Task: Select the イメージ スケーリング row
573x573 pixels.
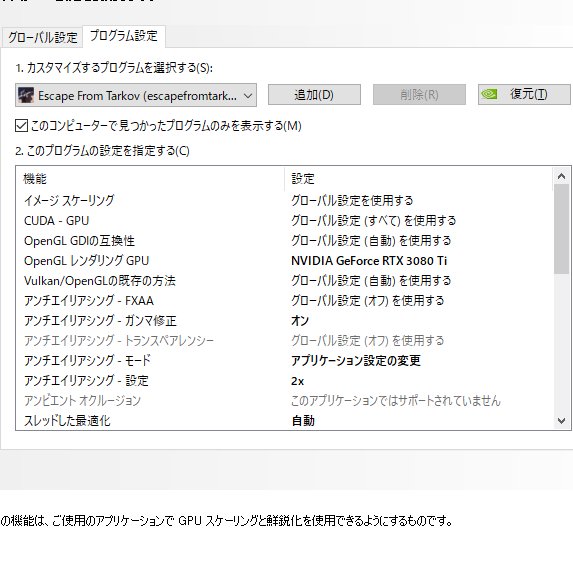Action: (285, 200)
